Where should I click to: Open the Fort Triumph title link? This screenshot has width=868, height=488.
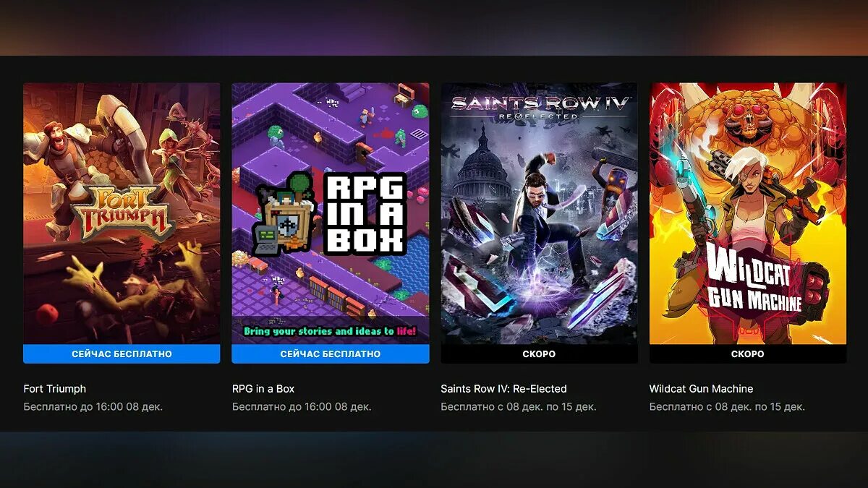pos(55,389)
